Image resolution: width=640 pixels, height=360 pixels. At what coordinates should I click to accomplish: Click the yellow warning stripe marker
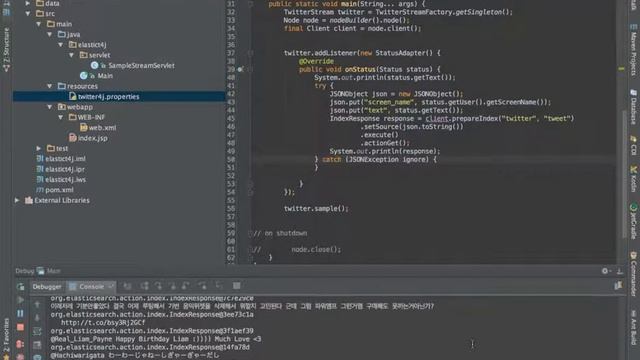point(622,69)
